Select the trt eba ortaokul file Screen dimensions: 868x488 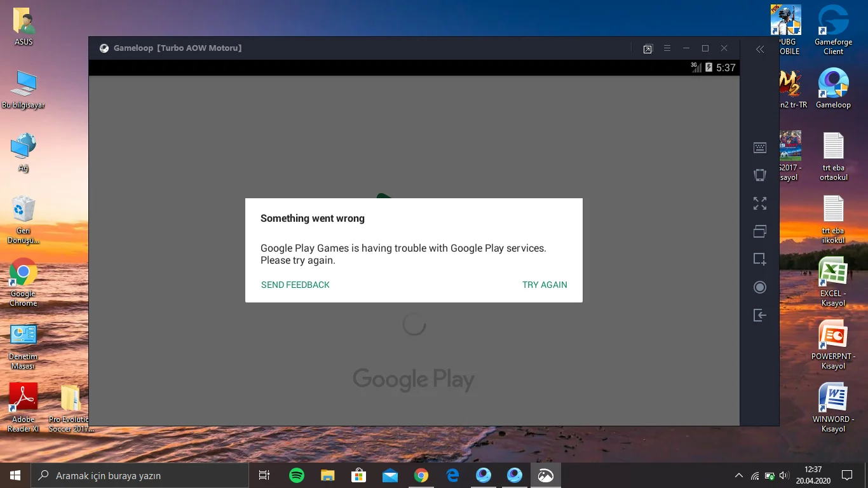[833, 156]
